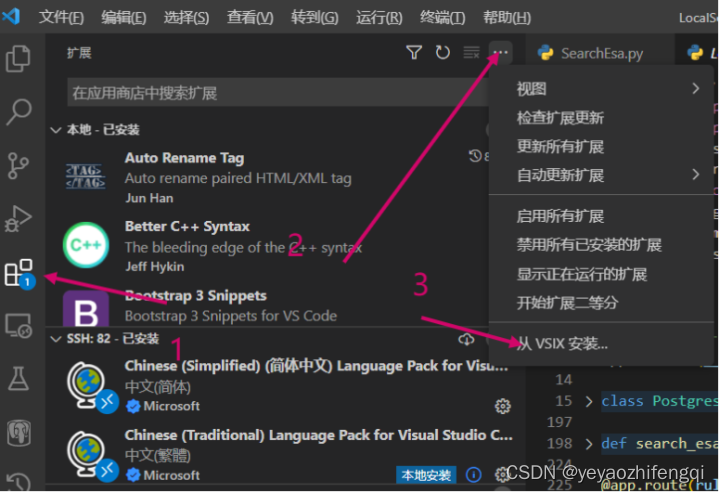Screen dimensions: 720x493
Task: Open the Source Control view
Action: 18,165
